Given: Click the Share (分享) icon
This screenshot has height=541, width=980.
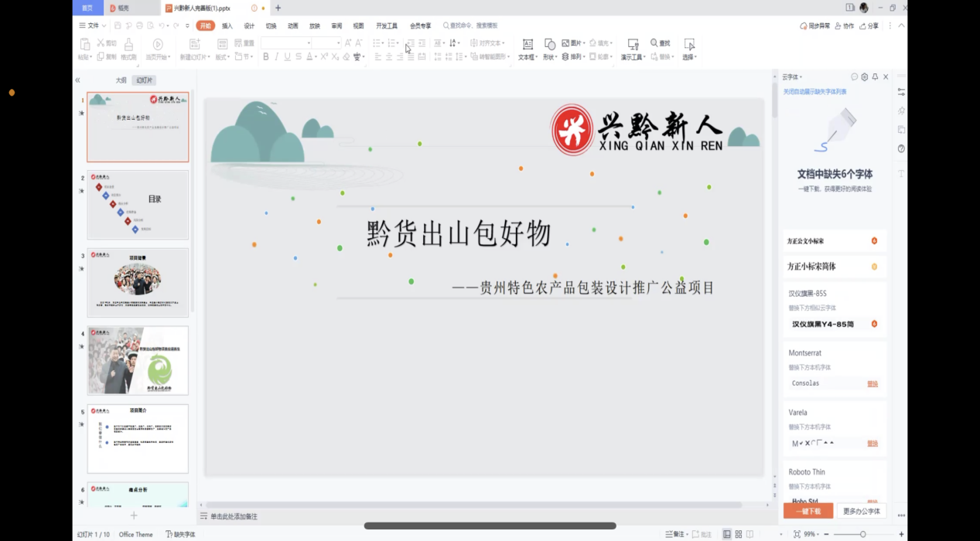Looking at the screenshot, I should [x=869, y=26].
